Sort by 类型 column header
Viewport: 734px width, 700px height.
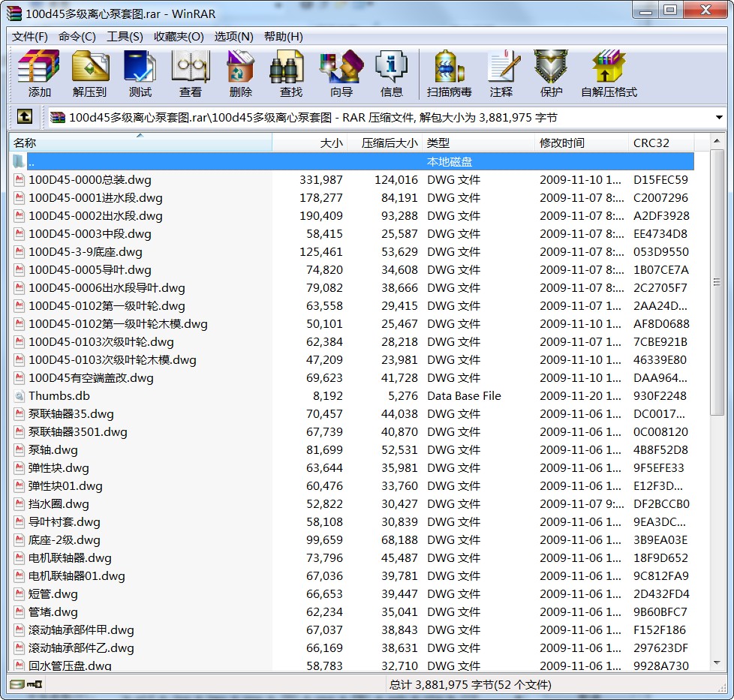click(478, 143)
